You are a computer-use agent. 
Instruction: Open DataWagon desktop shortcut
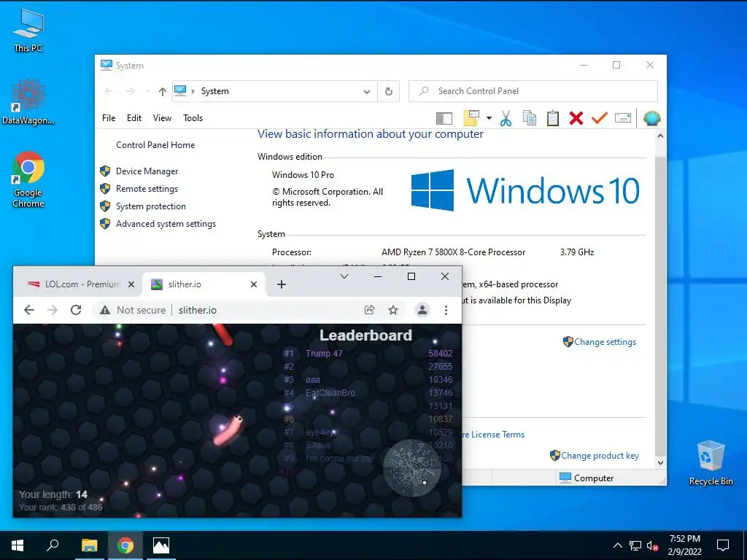28,102
